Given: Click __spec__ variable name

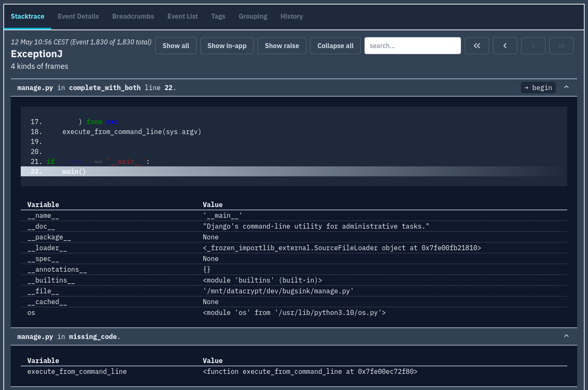Looking at the screenshot, I should tap(43, 258).
